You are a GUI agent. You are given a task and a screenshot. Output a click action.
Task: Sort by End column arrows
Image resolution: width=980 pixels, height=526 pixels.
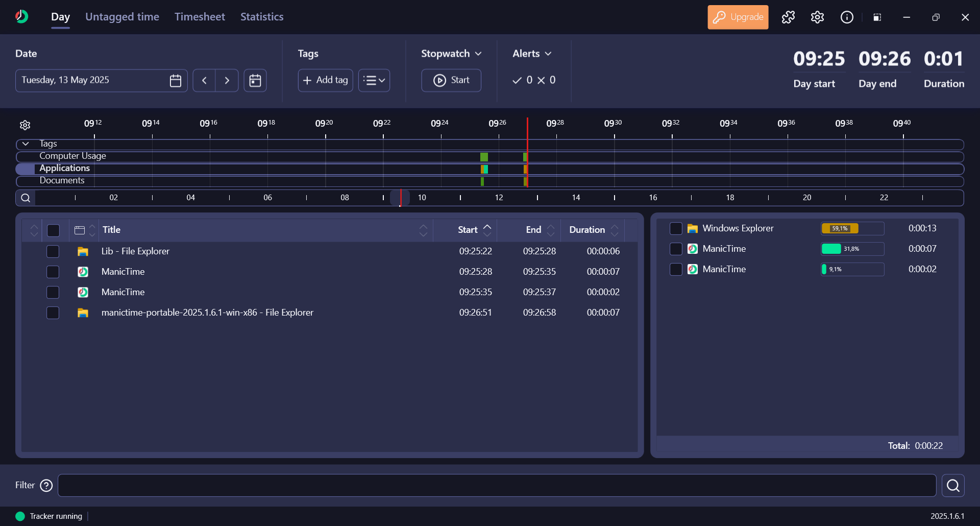tap(551, 230)
